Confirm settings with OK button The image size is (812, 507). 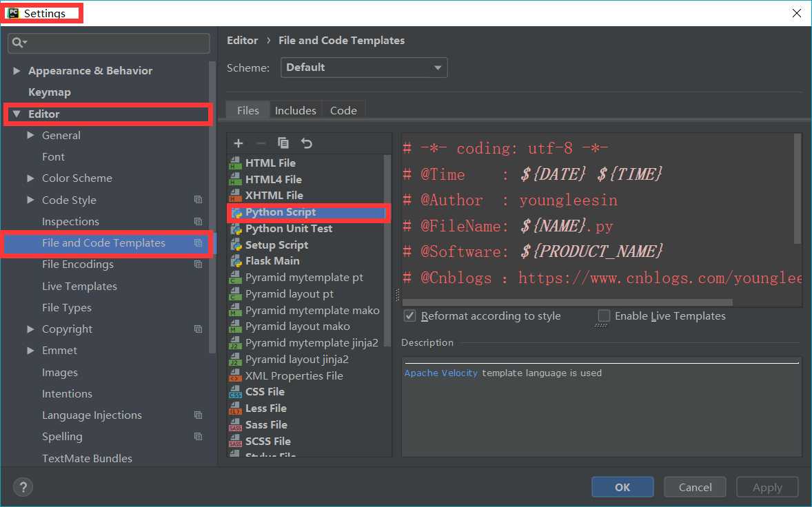pos(622,487)
